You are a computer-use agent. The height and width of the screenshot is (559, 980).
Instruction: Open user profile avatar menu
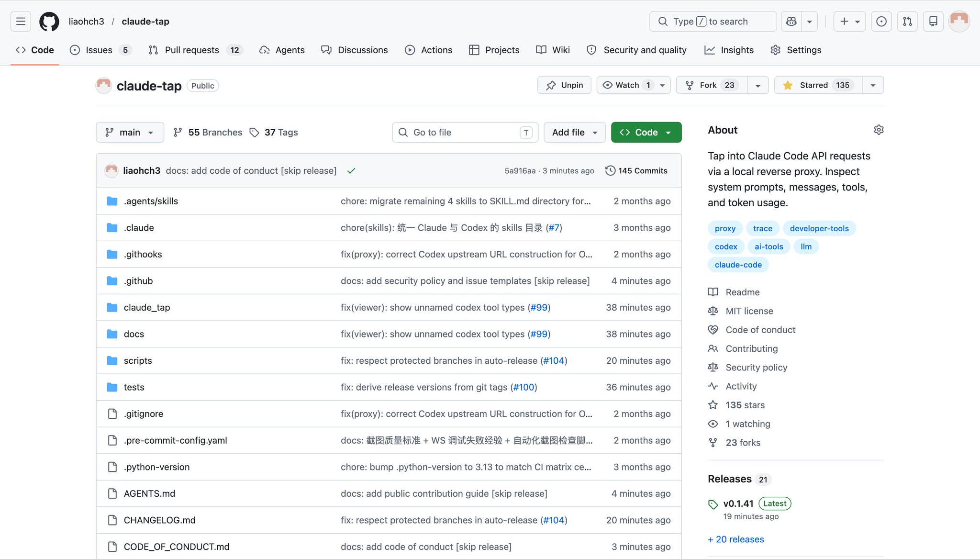pos(959,22)
